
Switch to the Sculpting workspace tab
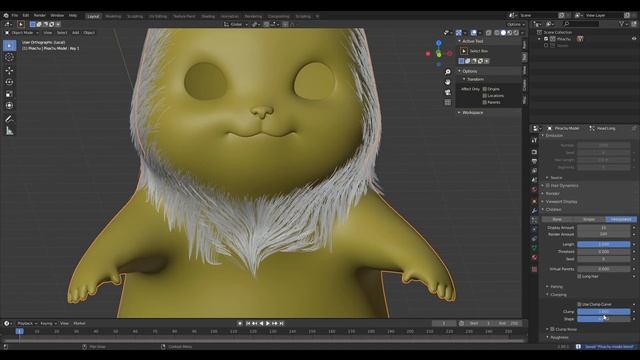(135, 16)
